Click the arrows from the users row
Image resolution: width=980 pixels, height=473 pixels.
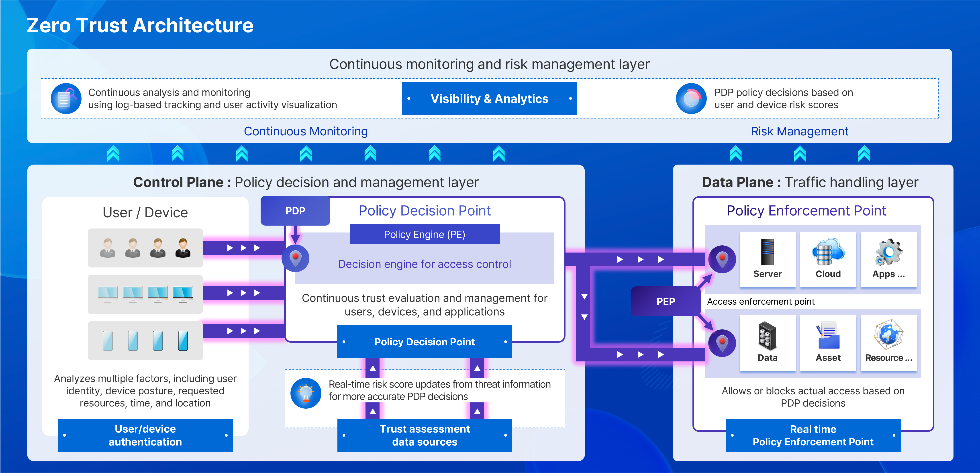(x=243, y=248)
